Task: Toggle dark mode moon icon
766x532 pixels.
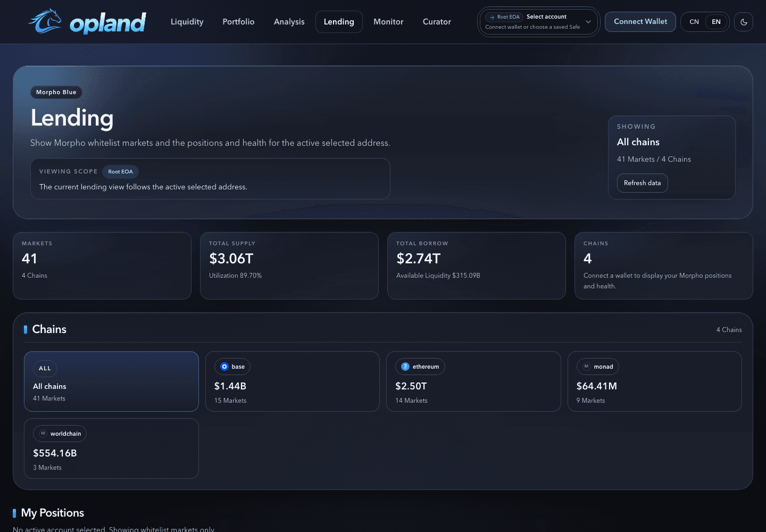Action: click(744, 22)
